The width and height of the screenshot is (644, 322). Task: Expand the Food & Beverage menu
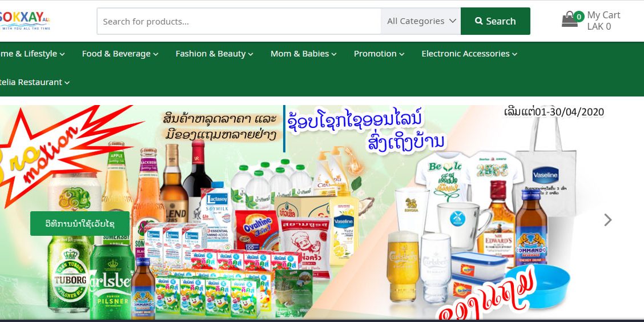(x=120, y=54)
